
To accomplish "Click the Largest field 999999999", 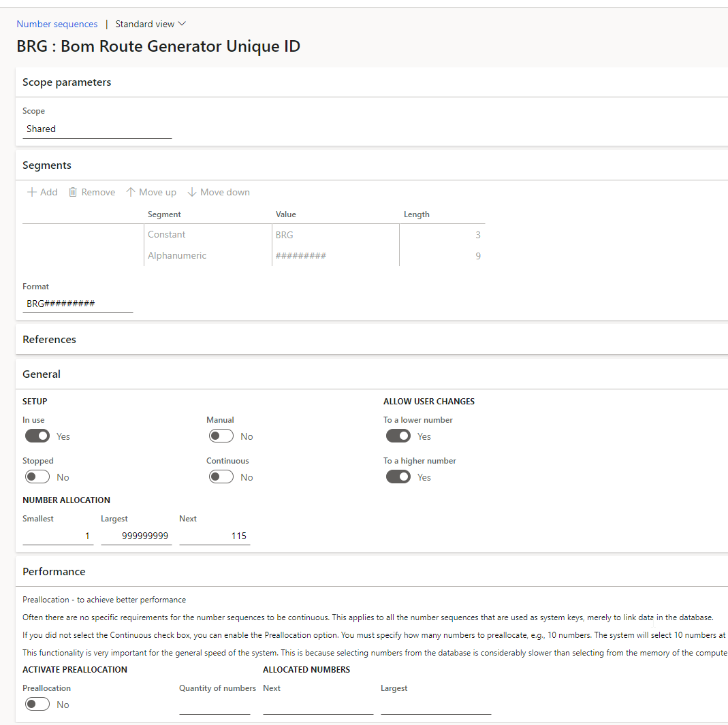I will (x=136, y=536).
